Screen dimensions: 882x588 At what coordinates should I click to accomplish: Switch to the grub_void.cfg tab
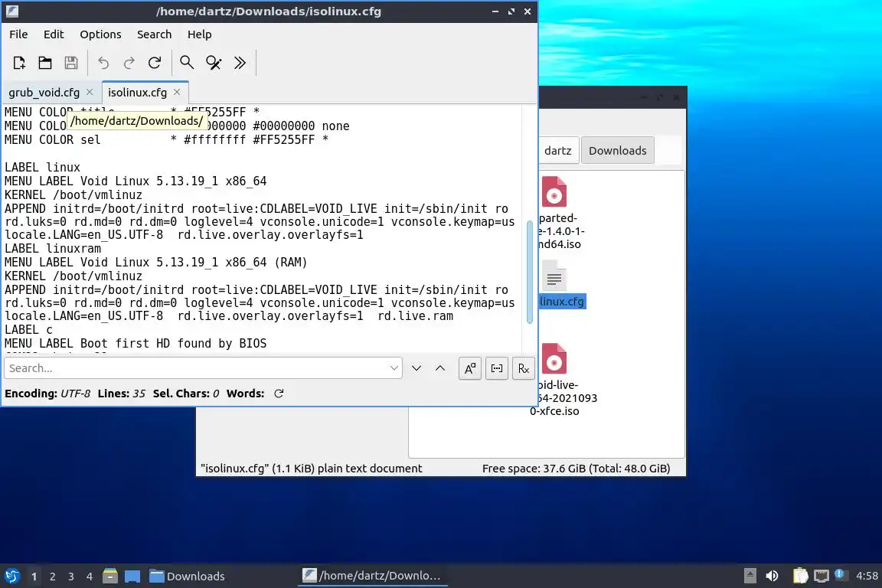click(44, 93)
